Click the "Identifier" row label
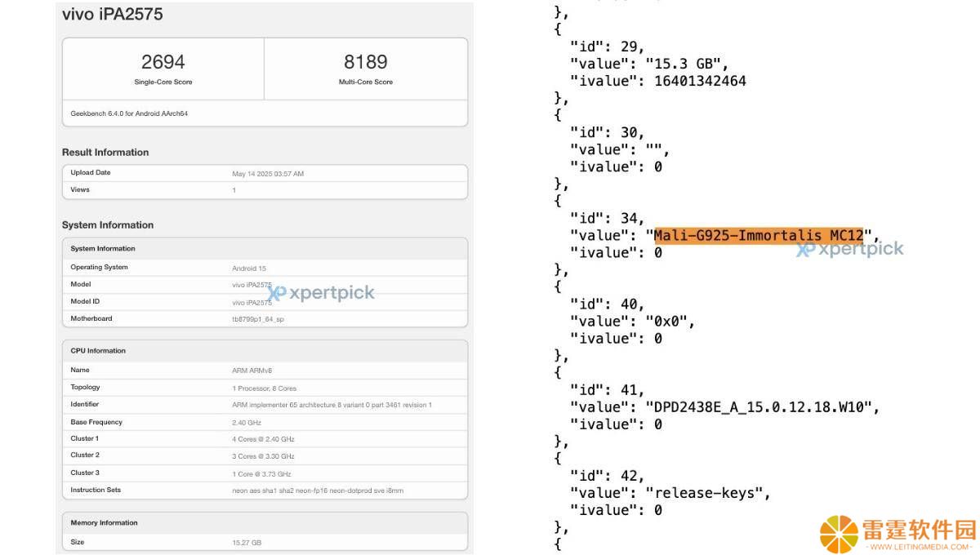Screen dimensions: 980x555 pos(85,405)
